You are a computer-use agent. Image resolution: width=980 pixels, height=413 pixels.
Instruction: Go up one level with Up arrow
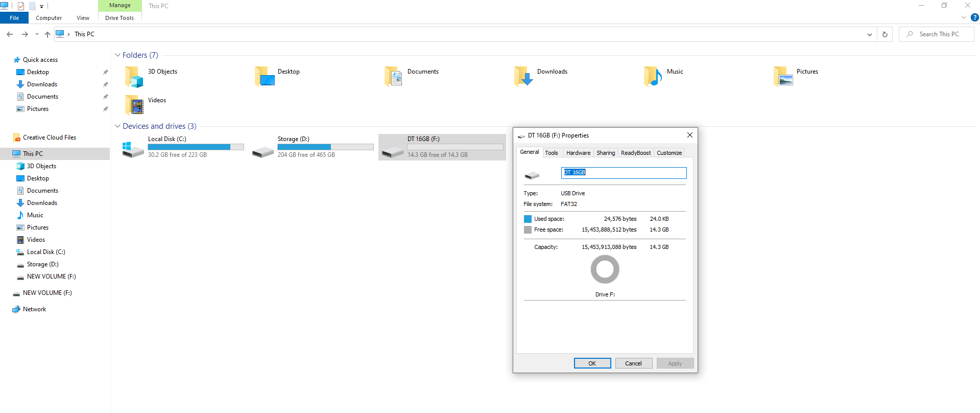47,34
